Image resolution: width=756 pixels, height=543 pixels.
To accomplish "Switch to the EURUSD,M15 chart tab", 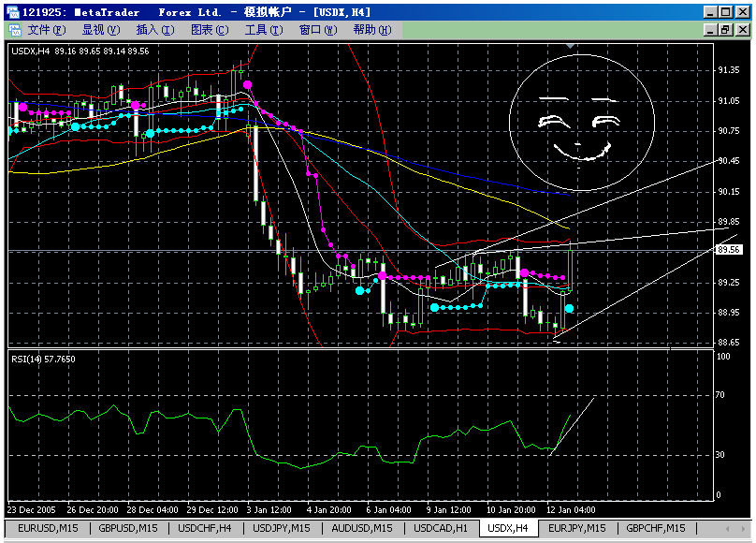I will pyautogui.click(x=48, y=528).
